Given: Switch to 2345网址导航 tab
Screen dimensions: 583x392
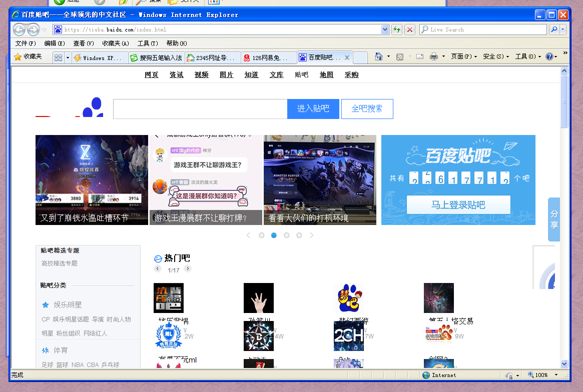Looking at the screenshot, I should pyautogui.click(x=213, y=57).
